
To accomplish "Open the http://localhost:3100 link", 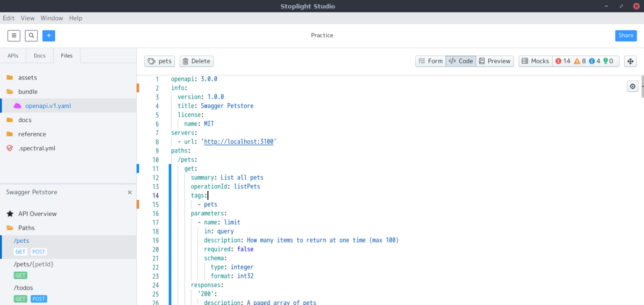I will pyautogui.click(x=239, y=142).
